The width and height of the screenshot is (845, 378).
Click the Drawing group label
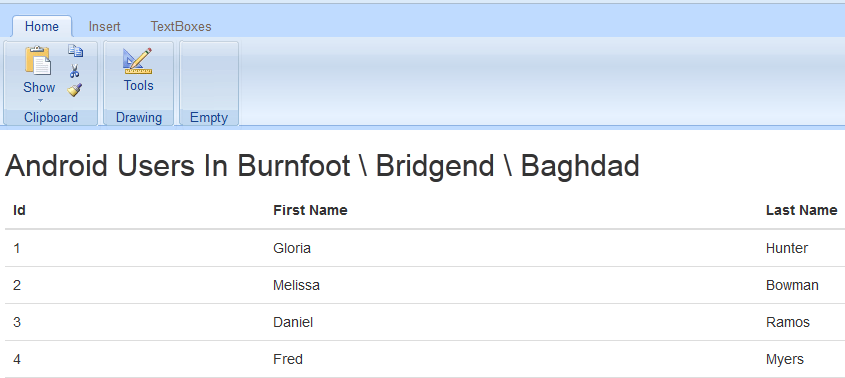[x=139, y=118]
